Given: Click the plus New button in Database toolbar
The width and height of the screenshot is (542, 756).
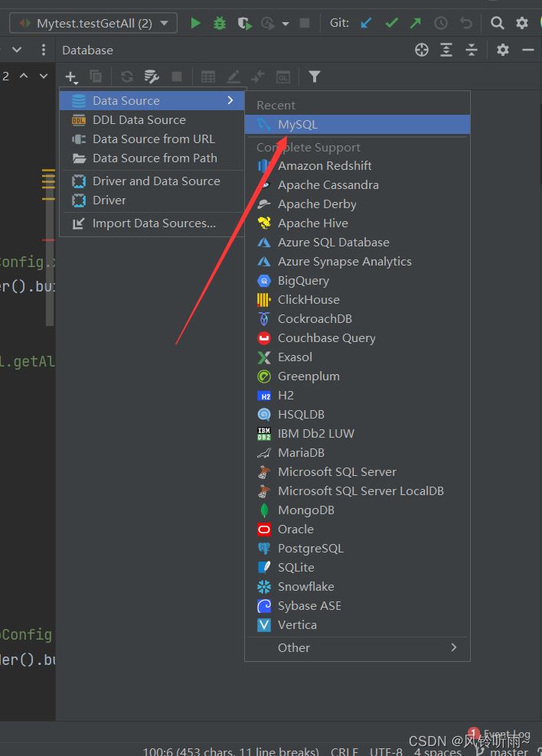Looking at the screenshot, I should point(70,77).
